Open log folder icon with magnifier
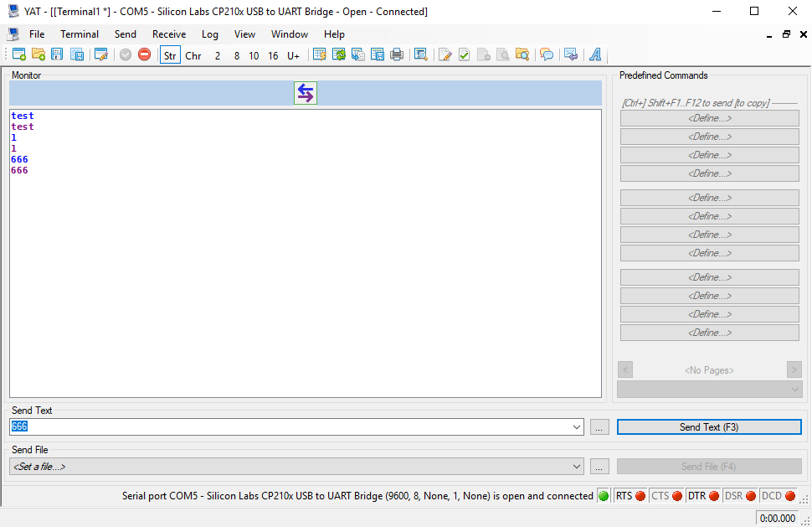 tap(522, 54)
